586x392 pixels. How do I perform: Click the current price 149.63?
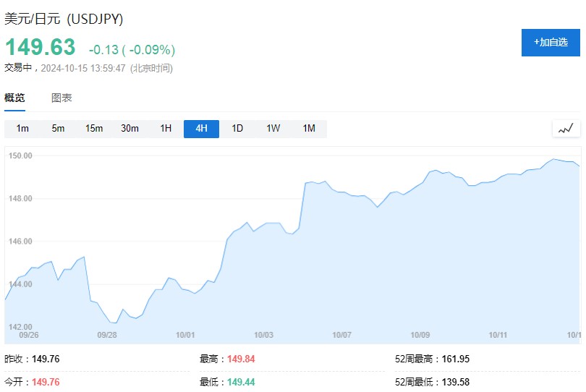coord(41,47)
